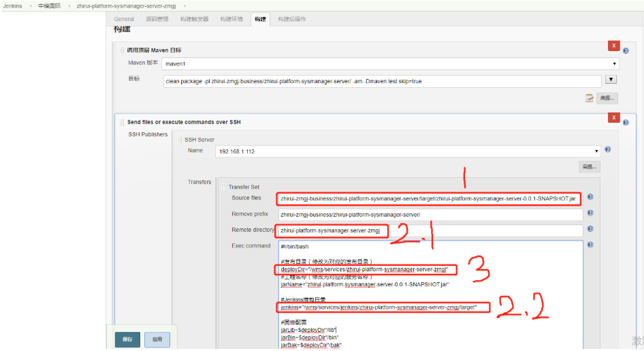Go to Jenkins home breadcrumb
The image size is (644, 351).
click(13, 5)
